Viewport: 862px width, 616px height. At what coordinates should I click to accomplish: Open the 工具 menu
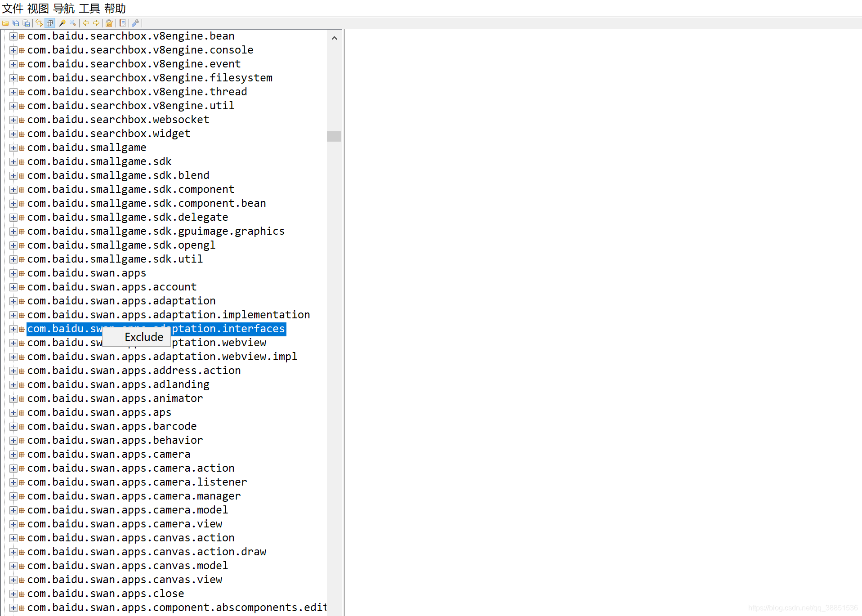89,8
